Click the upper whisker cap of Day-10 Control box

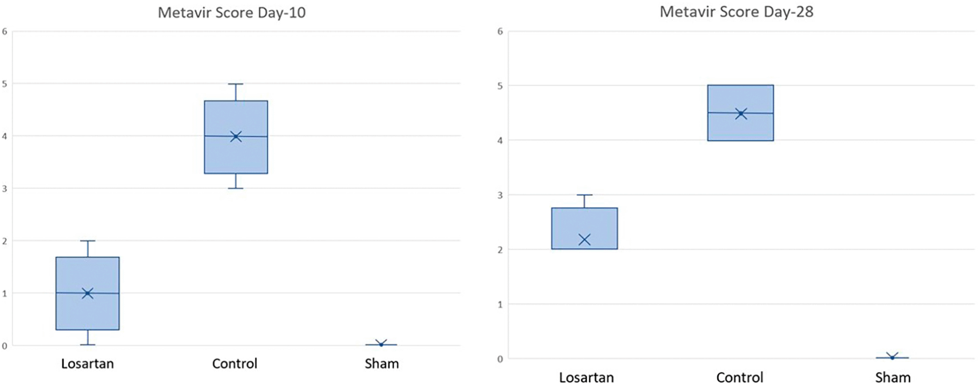click(x=236, y=84)
